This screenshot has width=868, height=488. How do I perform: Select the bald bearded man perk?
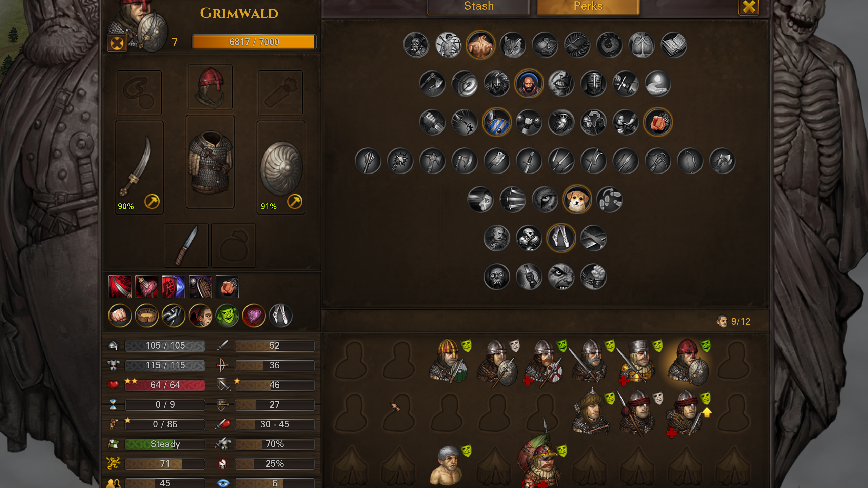tap(529, 84)
